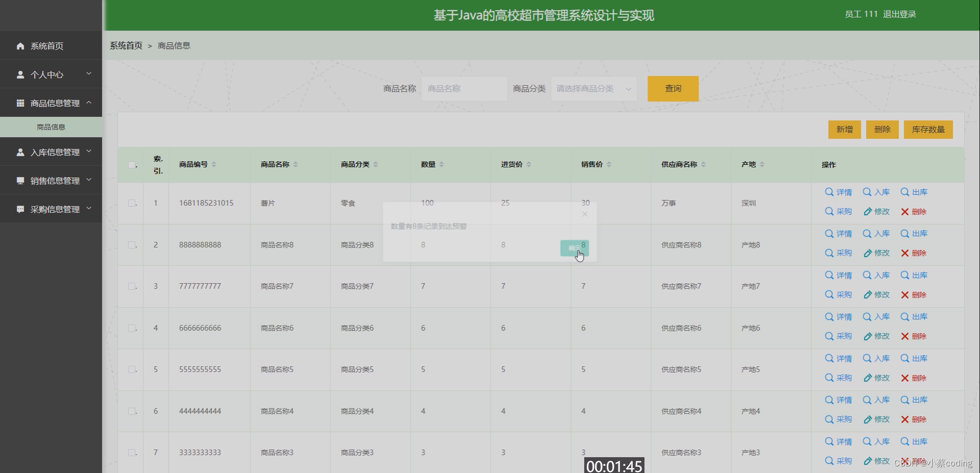980x473 pixels.
Task: Click 入库 for 商品名称5 row
Action: (x=876, y=359)
